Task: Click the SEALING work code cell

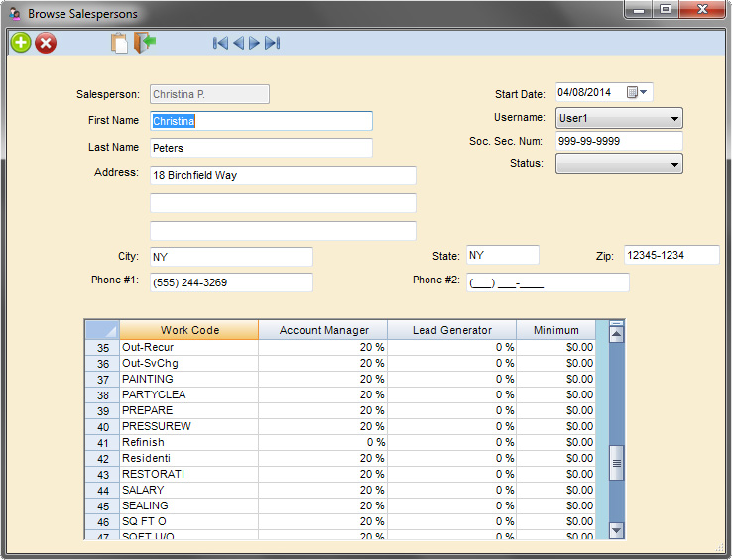Action: (189, 506)
